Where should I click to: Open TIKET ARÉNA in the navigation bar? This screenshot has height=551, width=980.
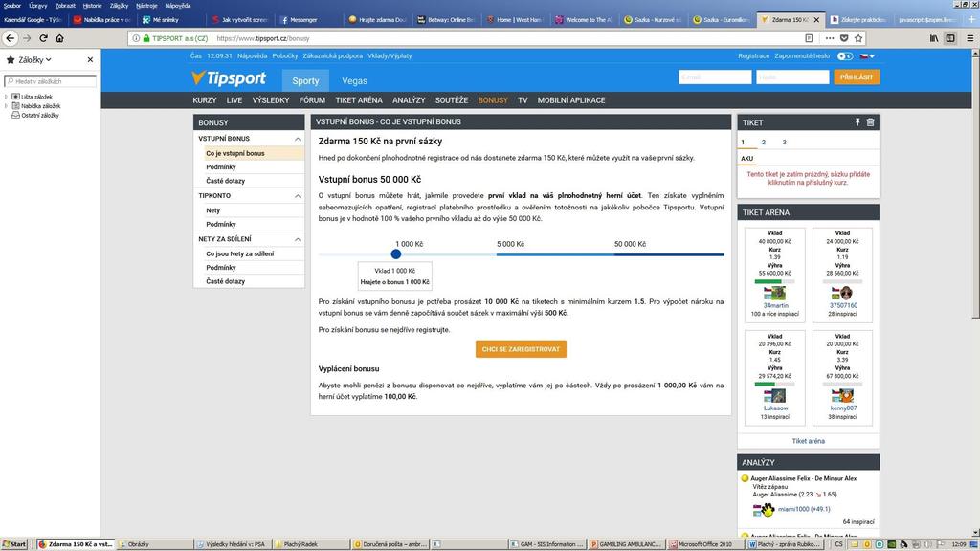(x=359, y=99)
